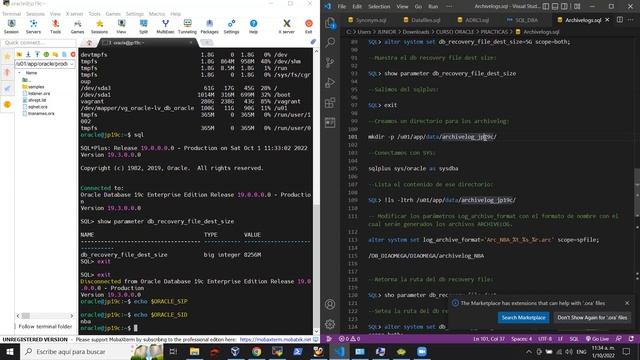Click the orange circle sidebar tab in MobaXterm
The height and width of the screenshot is (360, 640).
[x=7, y=104]
